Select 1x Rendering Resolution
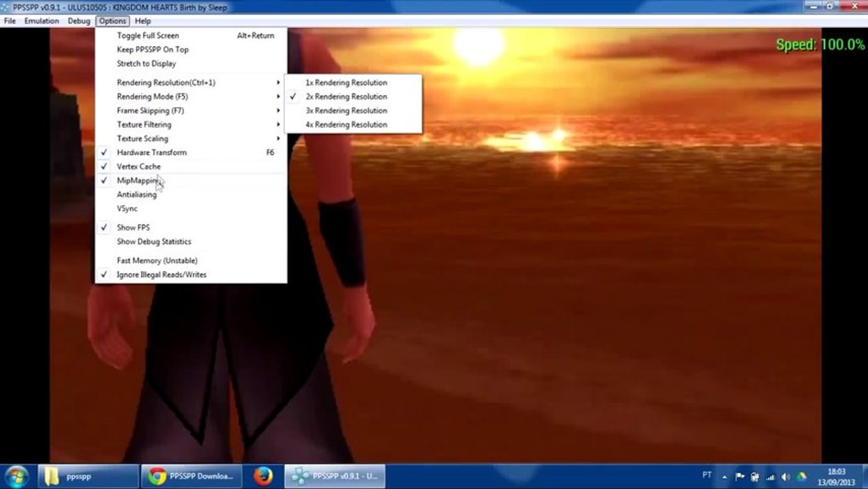Image resolution: width=868 pixels, height=489 pixels. tap(353, 83)
